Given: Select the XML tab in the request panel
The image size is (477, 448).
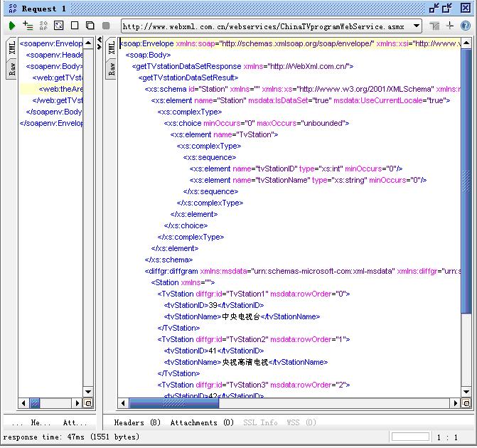Looking at the screenshot, I should pyautogui.click(x=11, y=48).
